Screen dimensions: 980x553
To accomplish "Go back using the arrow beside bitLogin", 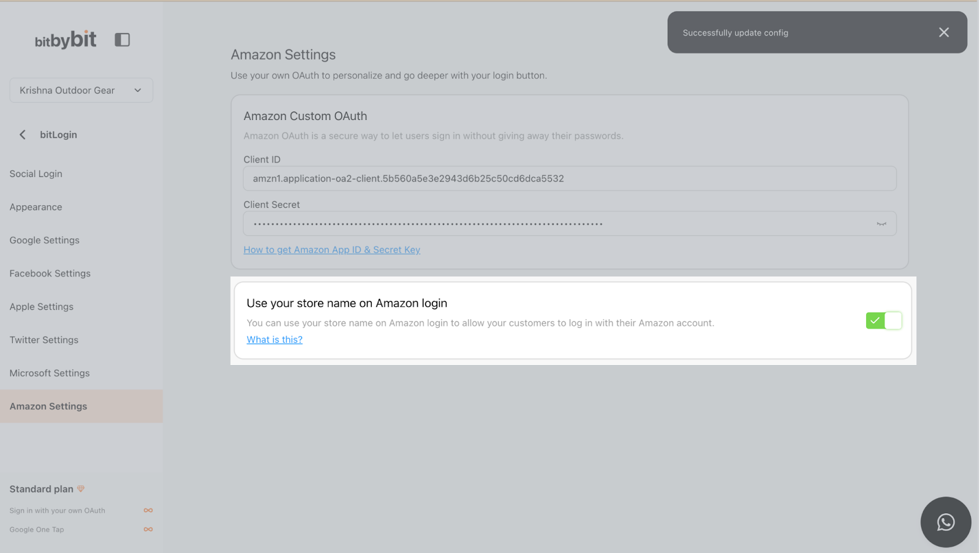I will click(23, 135).
